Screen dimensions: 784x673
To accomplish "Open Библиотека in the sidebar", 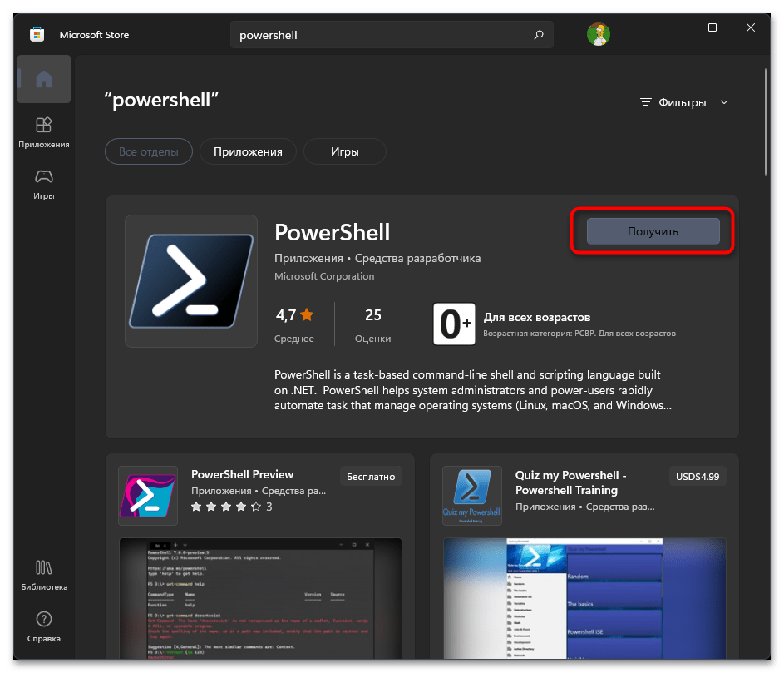I will coord(43,575).
